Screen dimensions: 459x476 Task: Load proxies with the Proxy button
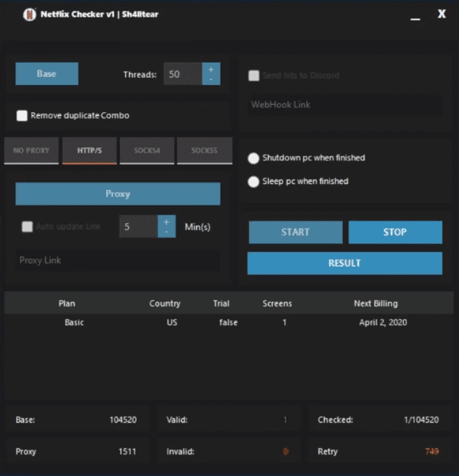[x=118, y=193]
